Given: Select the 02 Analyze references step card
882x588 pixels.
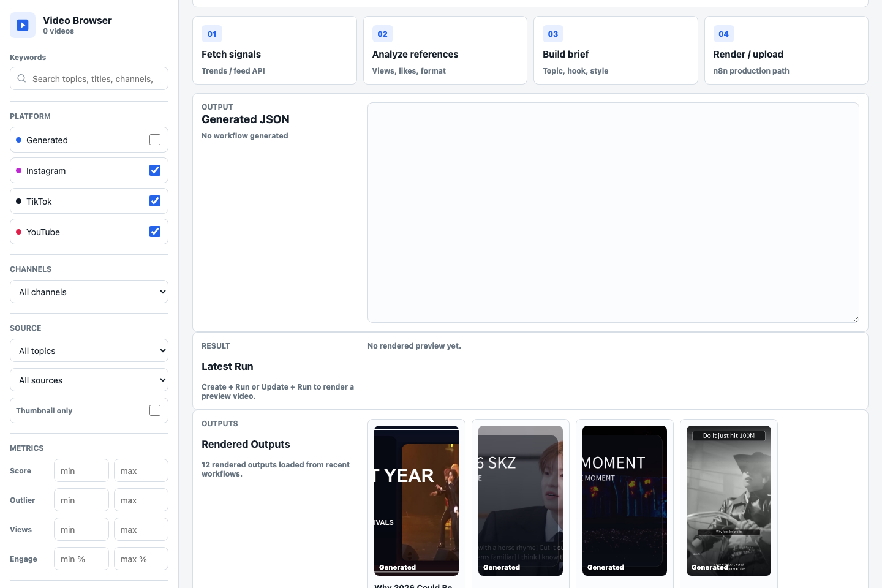Looking at the screenshot, I should click(445, 50).
